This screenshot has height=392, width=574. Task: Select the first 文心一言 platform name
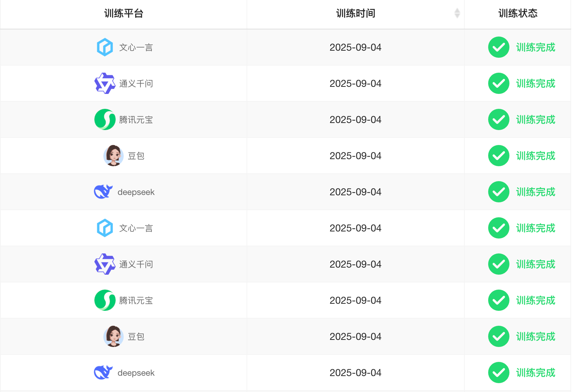click(x=136, y=47)
